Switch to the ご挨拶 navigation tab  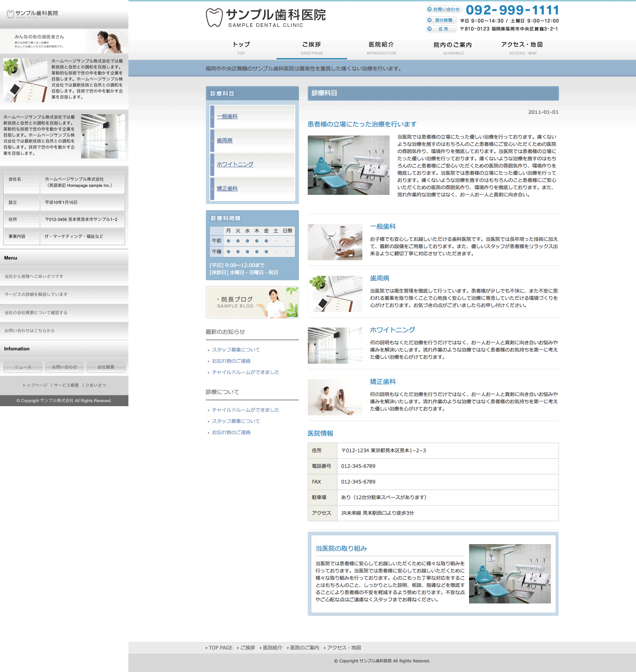click(x=311, y=47)
